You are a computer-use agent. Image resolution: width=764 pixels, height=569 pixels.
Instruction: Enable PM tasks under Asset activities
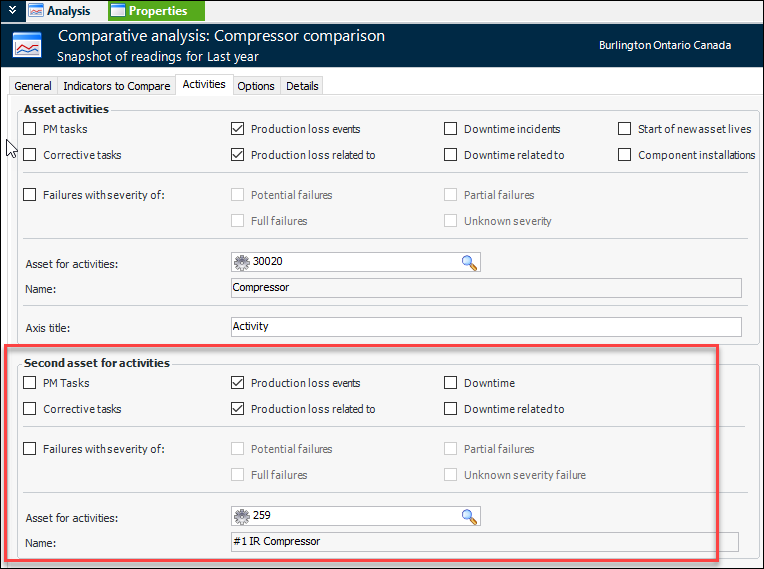30,129
